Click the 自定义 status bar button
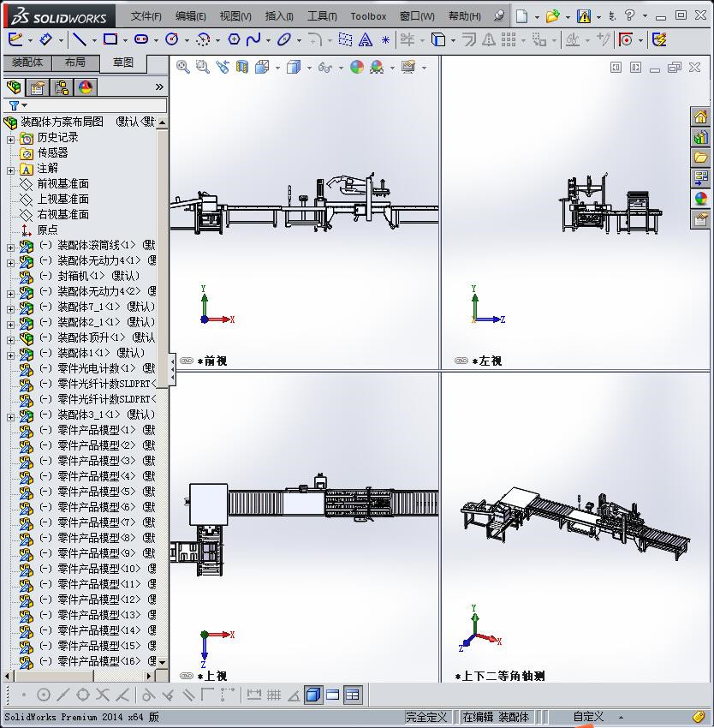The height and width of the screenshot is (728, 714). point(588,717)
